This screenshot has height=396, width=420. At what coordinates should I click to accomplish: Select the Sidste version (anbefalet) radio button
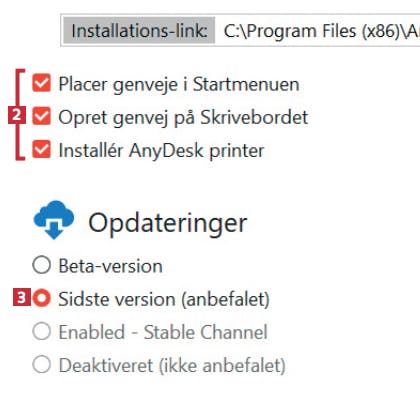pyautogui.click(x=42, y=298)
